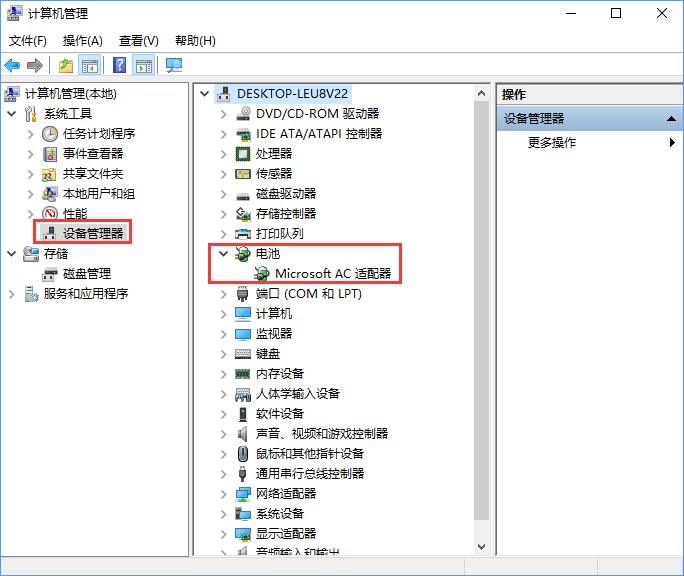This screenshot has height=576, width=684.
Task: Click the Forward arrow toolbar icon
Action: 35,66
